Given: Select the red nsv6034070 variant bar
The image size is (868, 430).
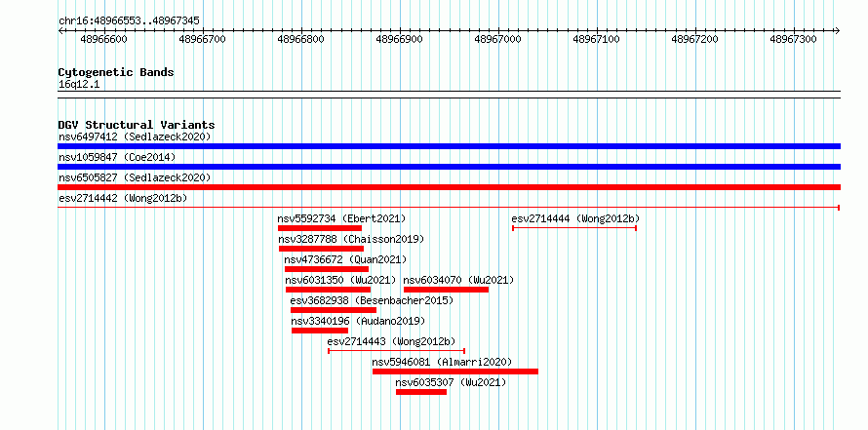Looking at the screenshot, I should (446, 290).
